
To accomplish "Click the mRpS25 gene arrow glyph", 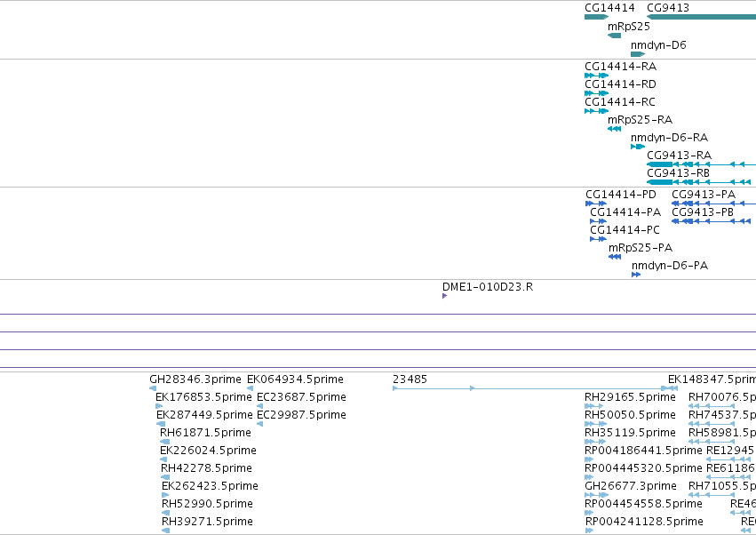I will point(614,36).
